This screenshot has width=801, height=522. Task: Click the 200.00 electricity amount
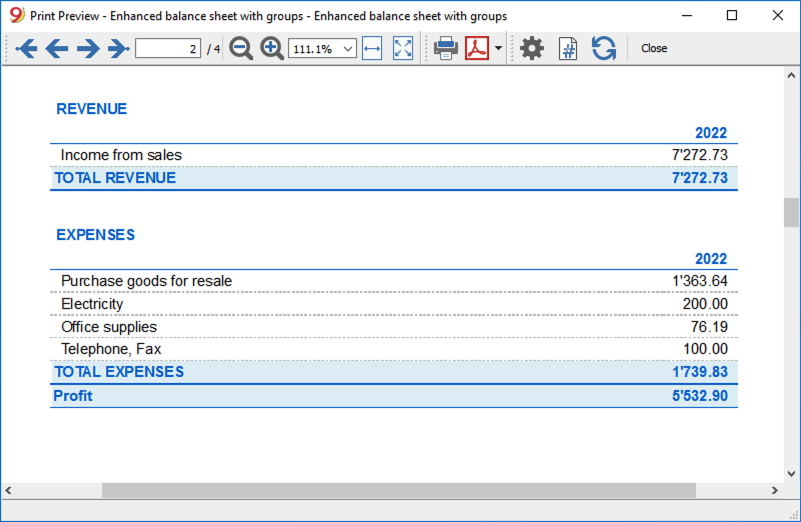[x=705, y=304]
